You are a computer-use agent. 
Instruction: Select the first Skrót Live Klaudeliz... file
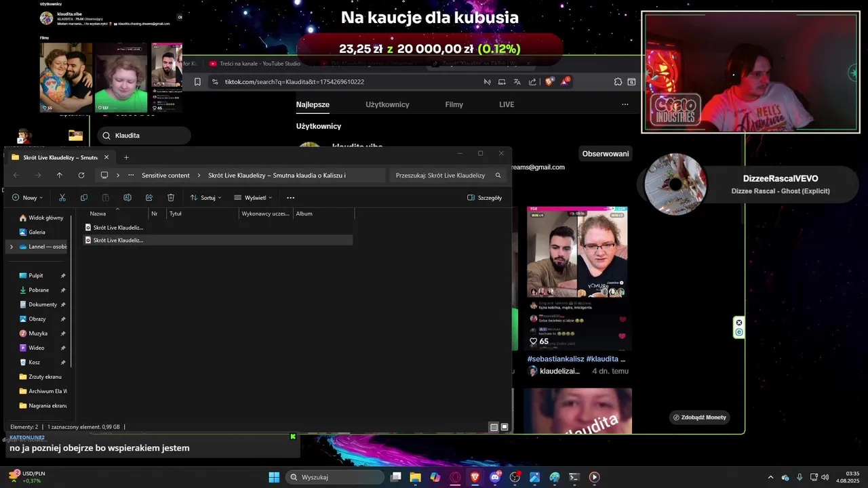[x=115, y=228]
